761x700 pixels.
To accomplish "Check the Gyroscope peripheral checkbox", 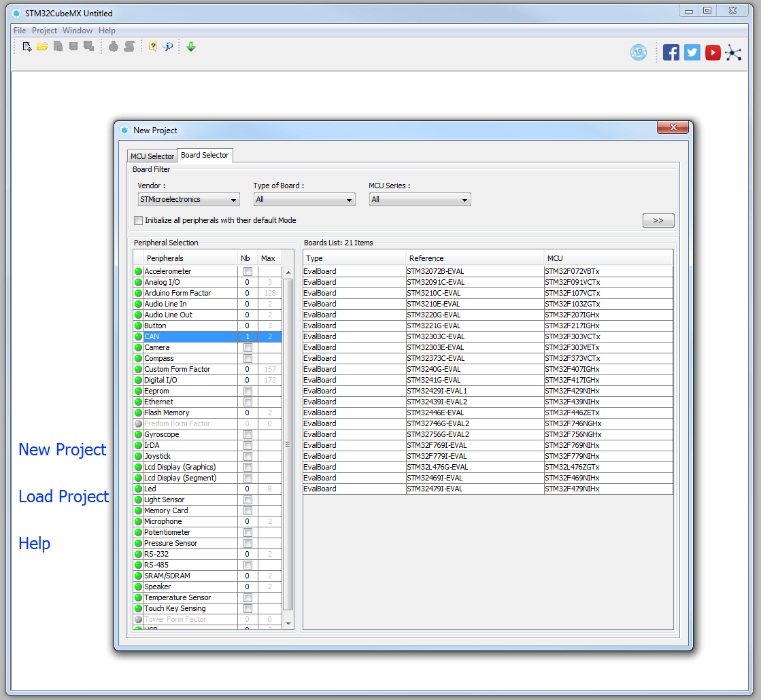I will coord(248,435).
